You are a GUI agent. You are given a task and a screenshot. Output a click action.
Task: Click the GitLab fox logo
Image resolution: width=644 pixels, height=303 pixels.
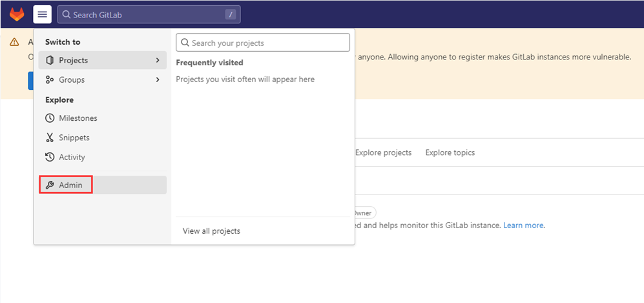[x=17, y=14]
